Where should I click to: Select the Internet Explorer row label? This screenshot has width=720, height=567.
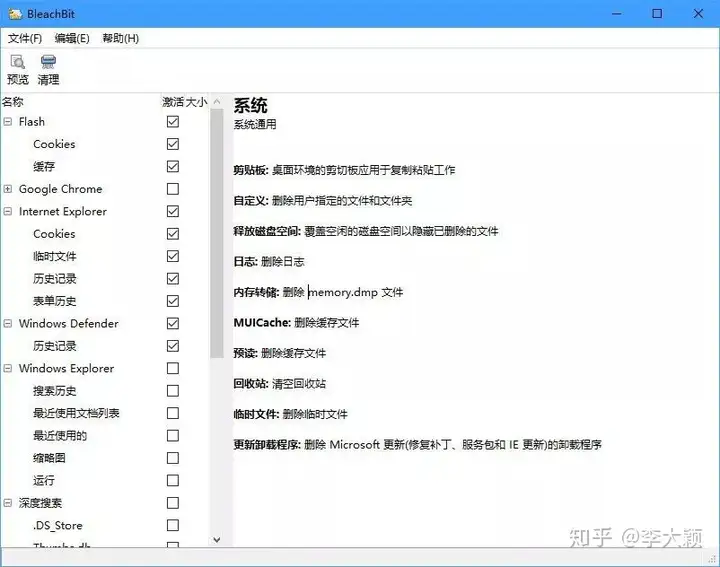click(x=63, y=211)
